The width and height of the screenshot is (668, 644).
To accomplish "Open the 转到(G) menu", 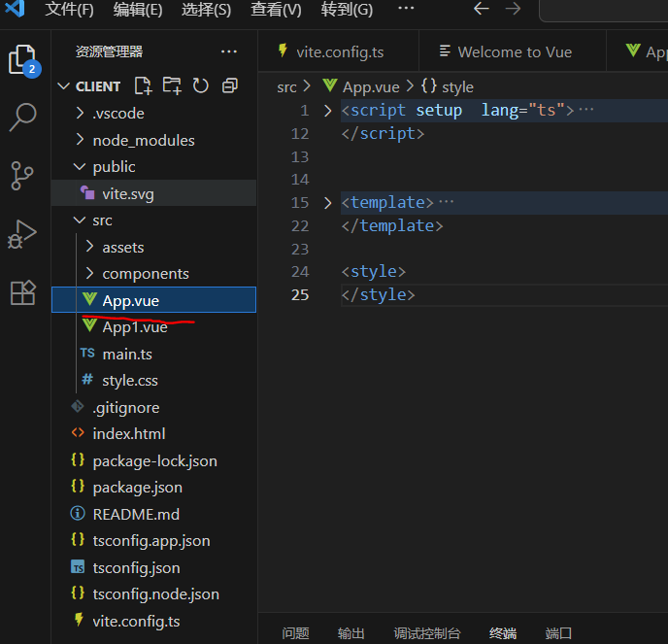I will point(347,9).
